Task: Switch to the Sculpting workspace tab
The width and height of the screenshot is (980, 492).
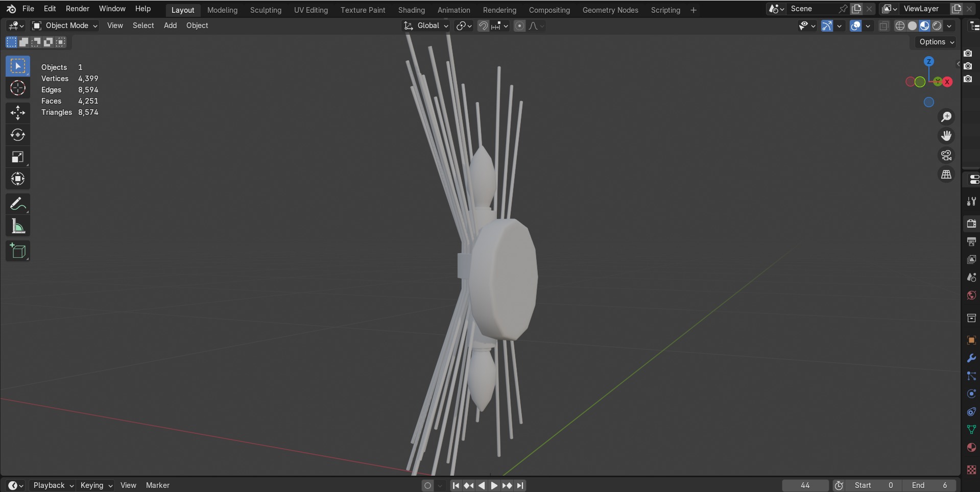Action: (266, 10)
